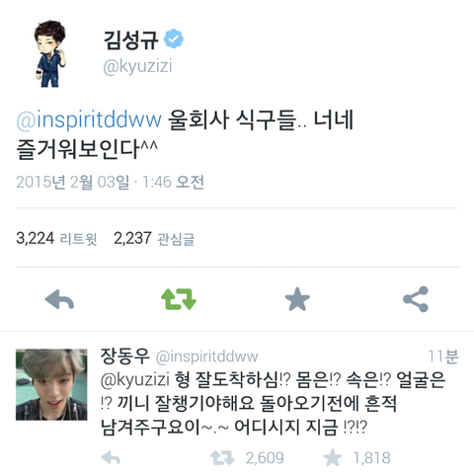The width and height of the screenshot is (474, 476).
Task: Open 김성규 cartoon profile avatar
Action: click(x=51, y=53)
